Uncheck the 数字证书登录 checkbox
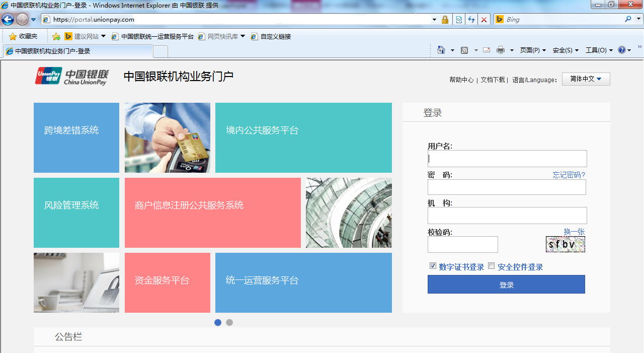644x353 pixels. [x=433, y=265]
